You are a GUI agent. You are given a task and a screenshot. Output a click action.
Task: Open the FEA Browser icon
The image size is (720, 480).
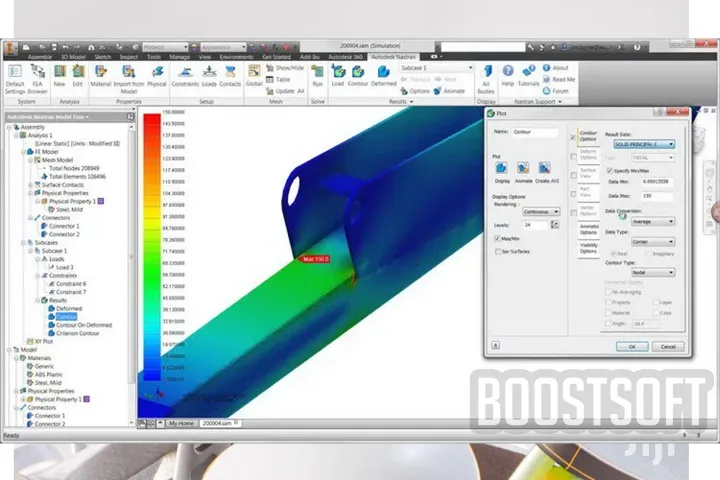pyautogui.click(x=38, y=79)
